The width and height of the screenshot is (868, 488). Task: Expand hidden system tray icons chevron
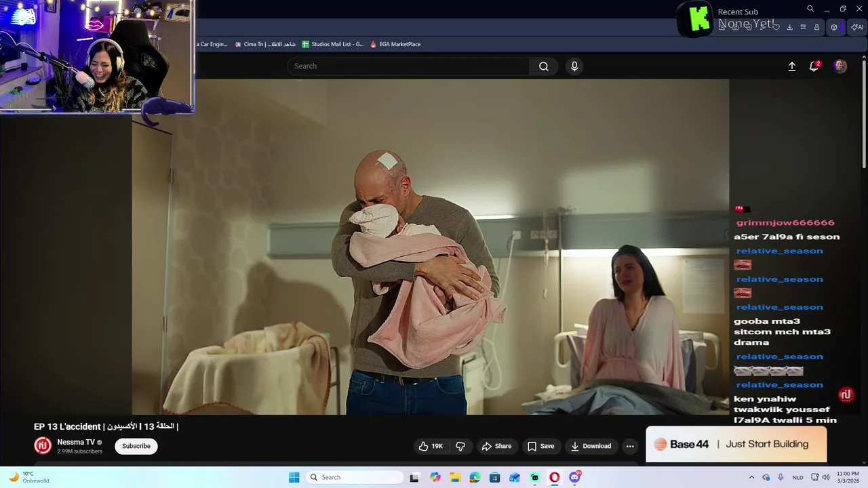751,477
